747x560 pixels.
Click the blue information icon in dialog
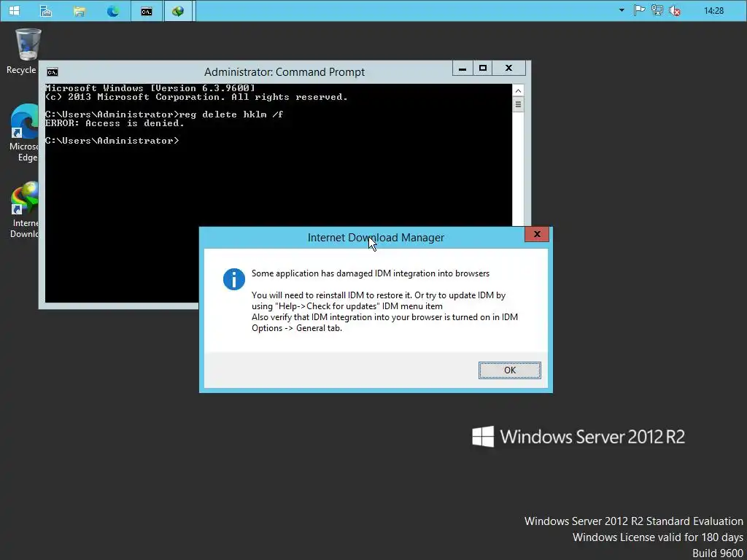234,279
